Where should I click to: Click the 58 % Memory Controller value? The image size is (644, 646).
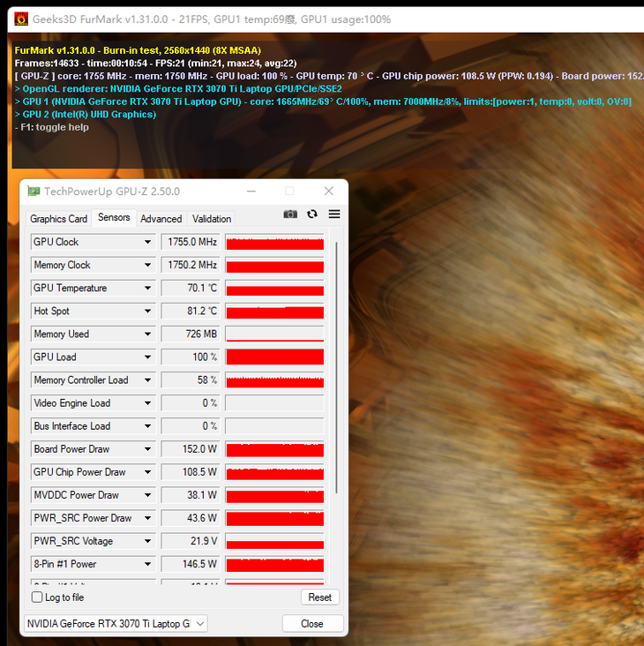point(191,380)
